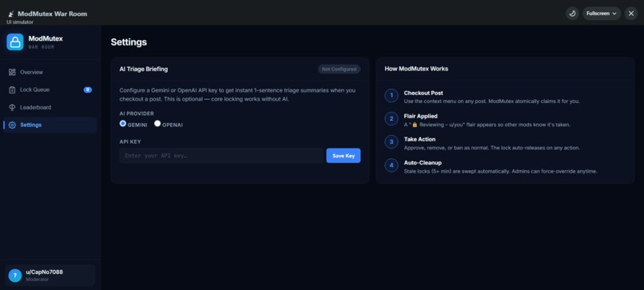Click the Take Action heading
This screenshot has width=644, height=290.
(419, 139)
